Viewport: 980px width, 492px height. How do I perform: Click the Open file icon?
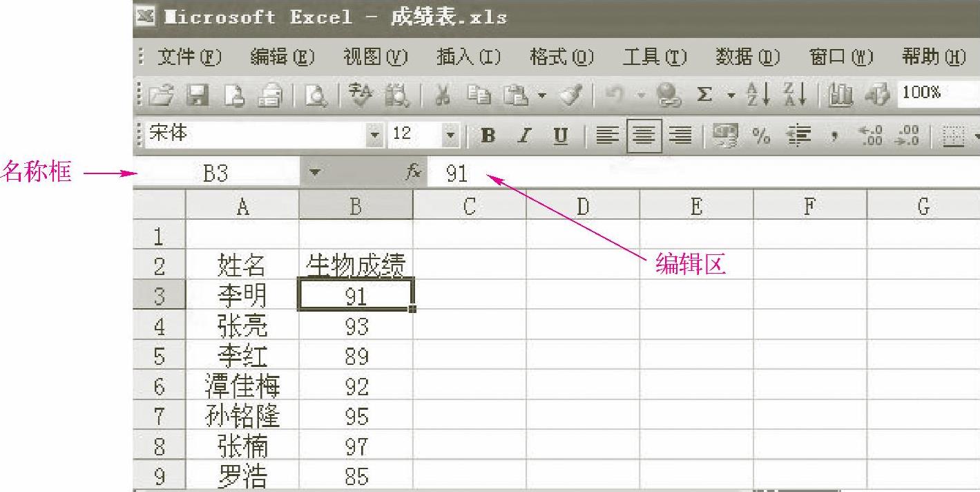pyautogui.click(x=162, y=94)
